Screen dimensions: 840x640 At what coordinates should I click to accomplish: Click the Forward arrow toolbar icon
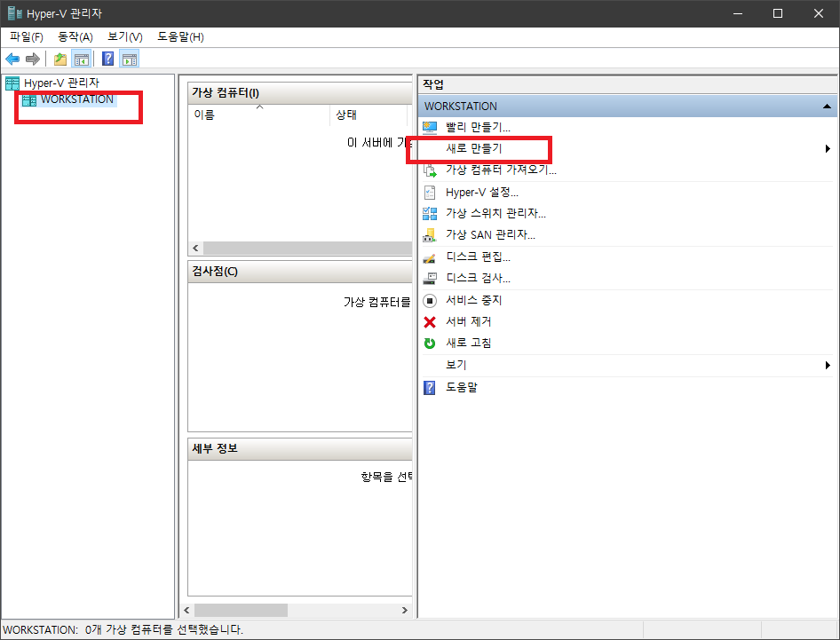coord(33,59)
